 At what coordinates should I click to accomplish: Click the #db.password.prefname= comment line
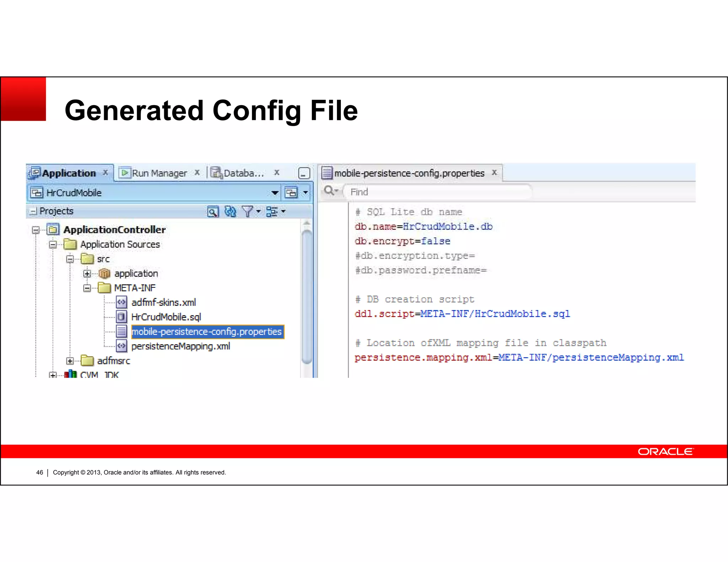421,270
